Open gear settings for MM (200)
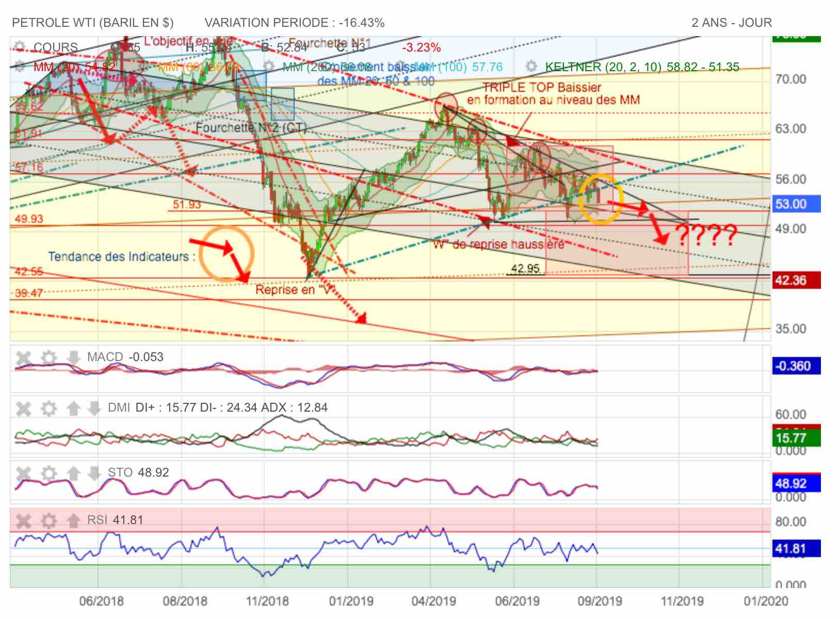 pyautogui.click(x=269, y=67)
